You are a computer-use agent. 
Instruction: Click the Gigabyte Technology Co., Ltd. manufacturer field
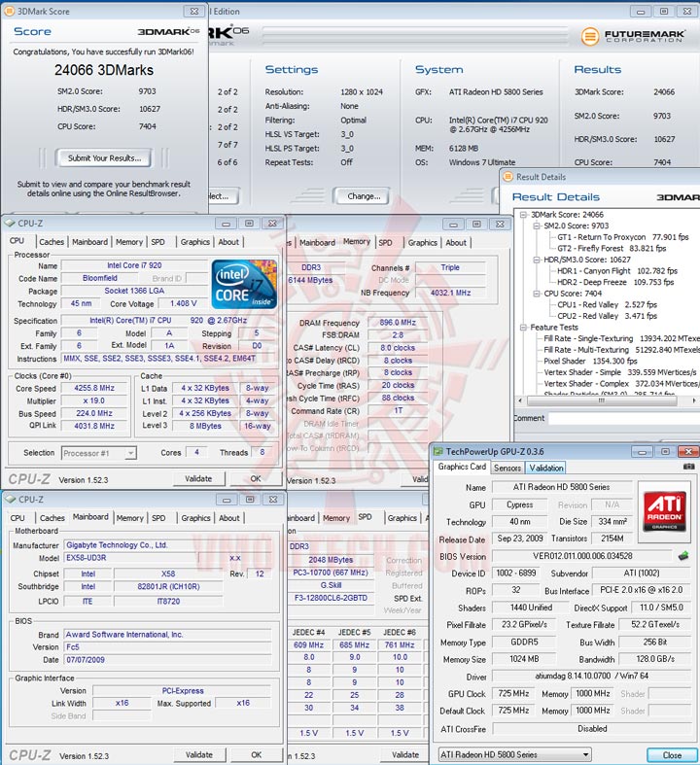coord(167,545)
